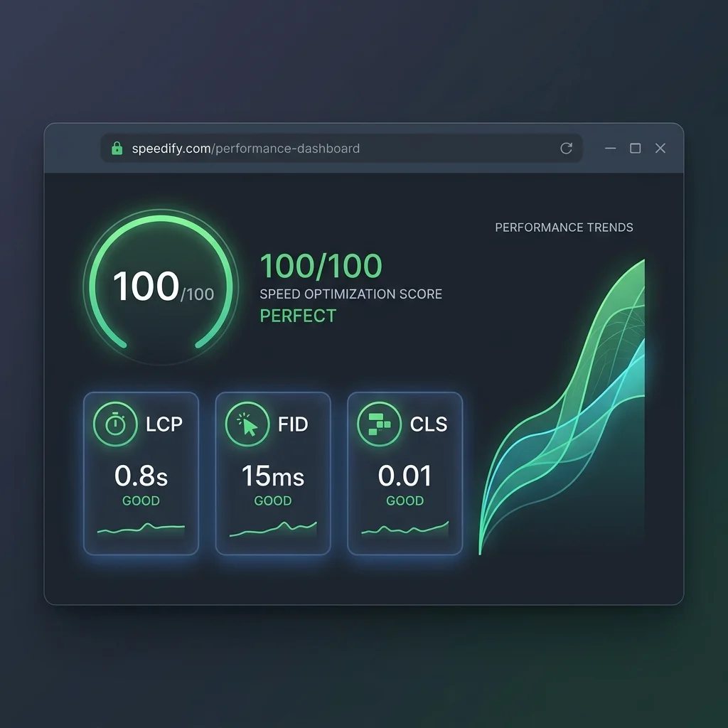Click the circular 100/100 score gauge
728x728 pixels.
(161, 287)
